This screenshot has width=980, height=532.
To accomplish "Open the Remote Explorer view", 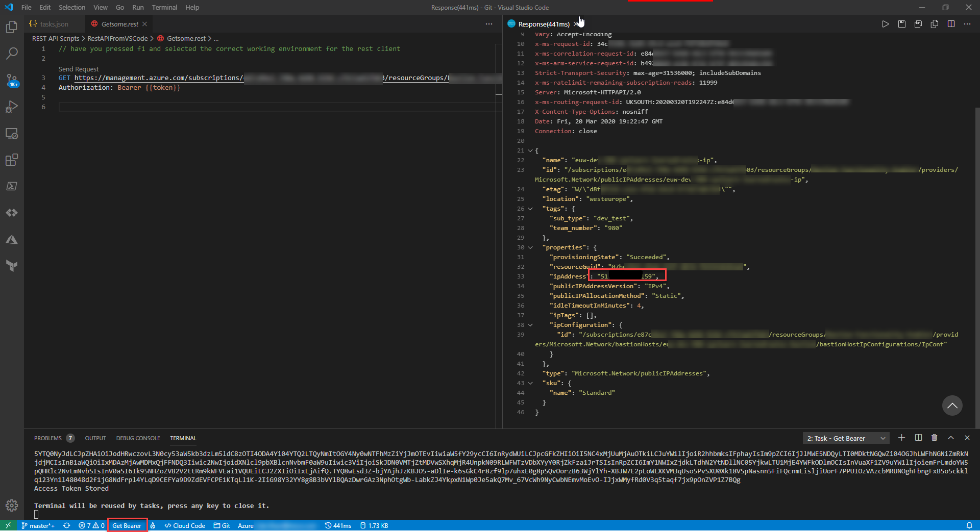I will click(x=12, y=134).
